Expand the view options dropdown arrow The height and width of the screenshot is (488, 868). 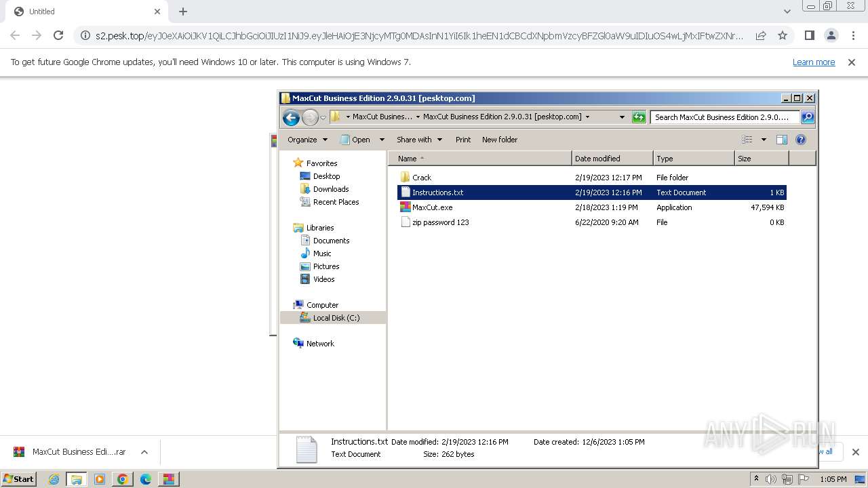click(764, 140)
